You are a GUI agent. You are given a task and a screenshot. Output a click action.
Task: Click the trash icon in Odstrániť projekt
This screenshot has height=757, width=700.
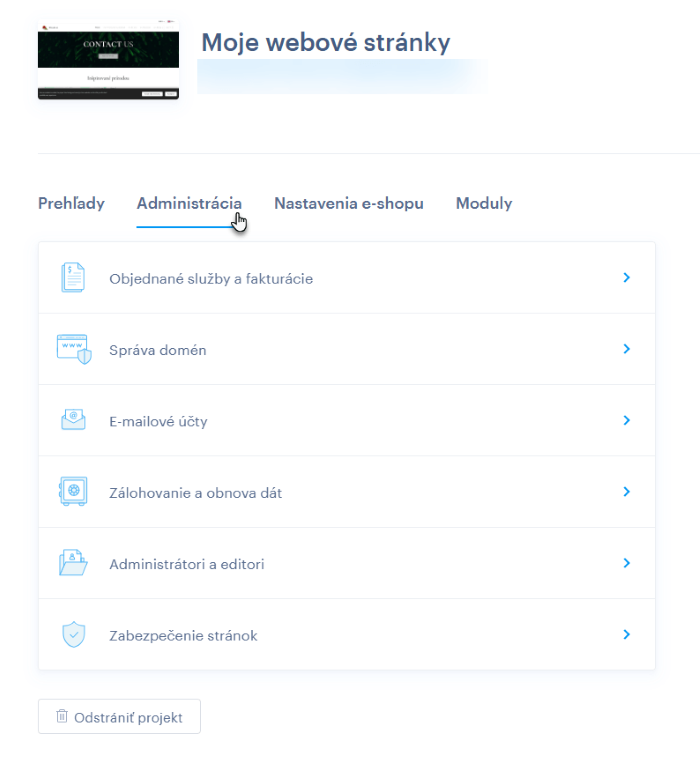point(62,716)
